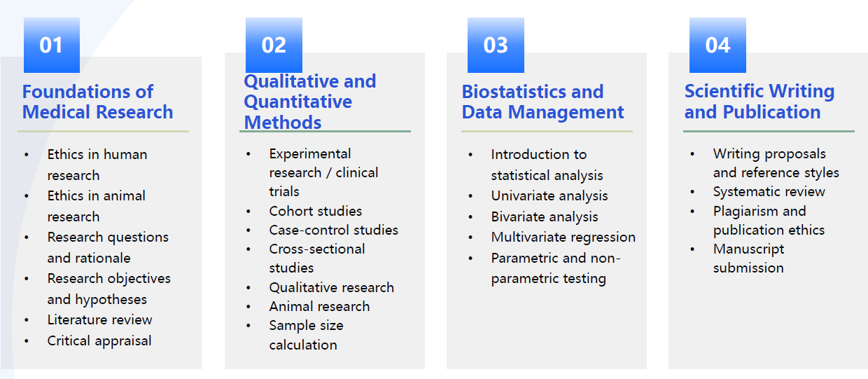Open the Scientific Writing and Publication heading
The width and height of the screenshot is (868, 379).
pyautogui.click(x=759, y=102)
